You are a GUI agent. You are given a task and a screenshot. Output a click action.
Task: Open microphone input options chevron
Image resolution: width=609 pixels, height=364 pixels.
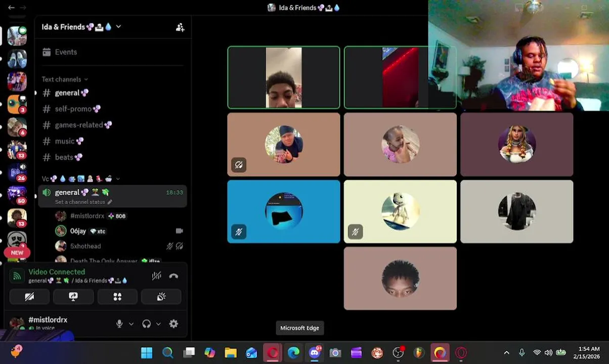131,324
